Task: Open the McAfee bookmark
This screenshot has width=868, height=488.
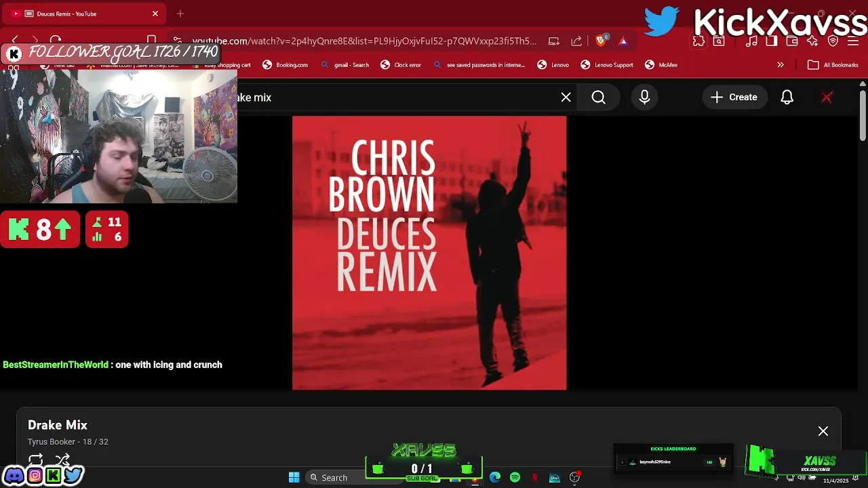Action: [x=661, y=65]
